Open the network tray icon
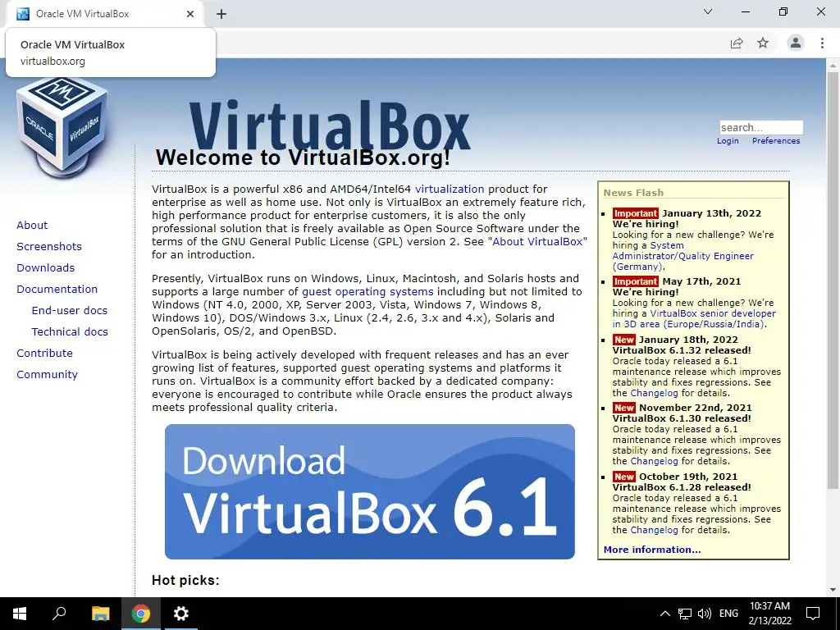Viewport: 840px width, 630px height. 685,614
